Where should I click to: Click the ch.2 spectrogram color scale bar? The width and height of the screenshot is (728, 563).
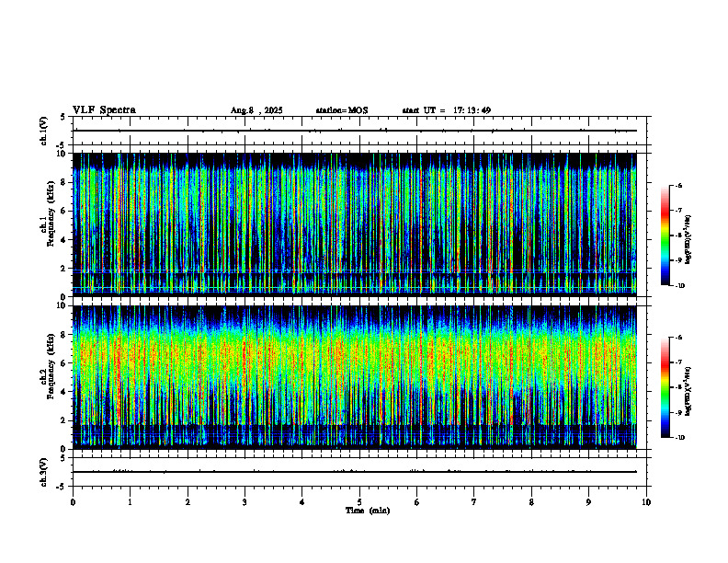tap(665, 387)
